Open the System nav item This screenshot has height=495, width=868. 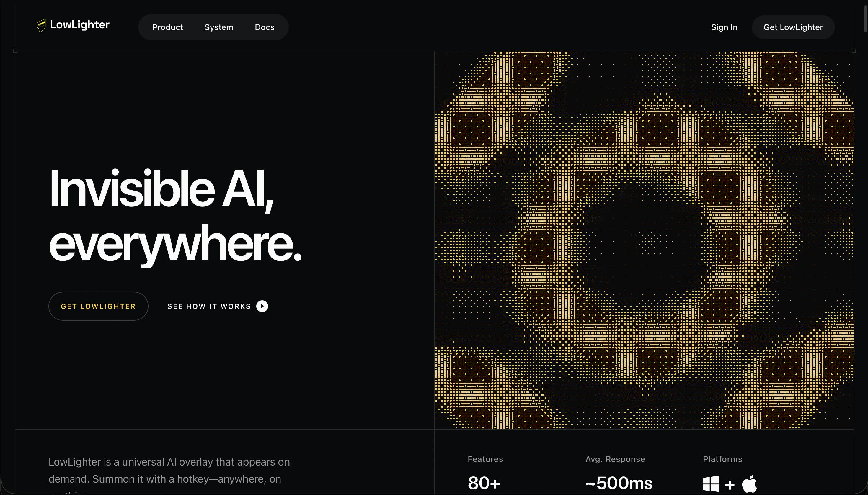219,27
